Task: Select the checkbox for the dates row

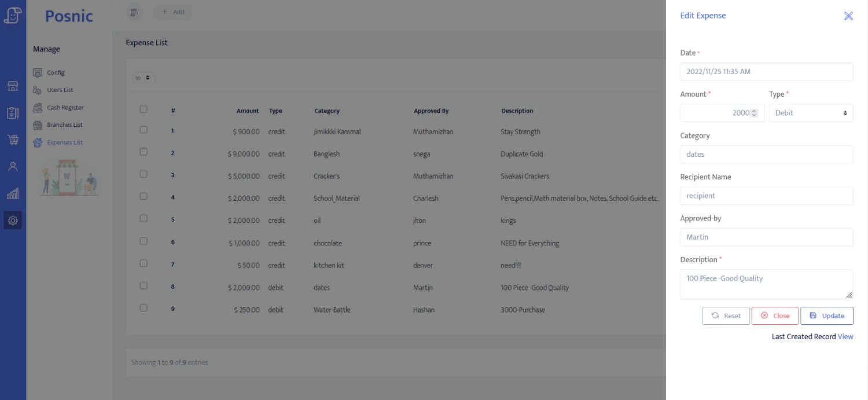Action: (144, 285)
